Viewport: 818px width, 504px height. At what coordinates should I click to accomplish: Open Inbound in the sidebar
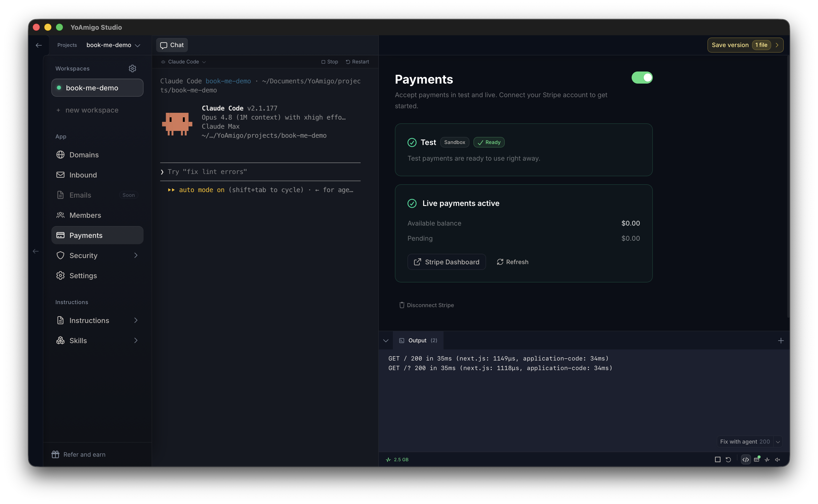pyautogui.click(x=97, y=175)
